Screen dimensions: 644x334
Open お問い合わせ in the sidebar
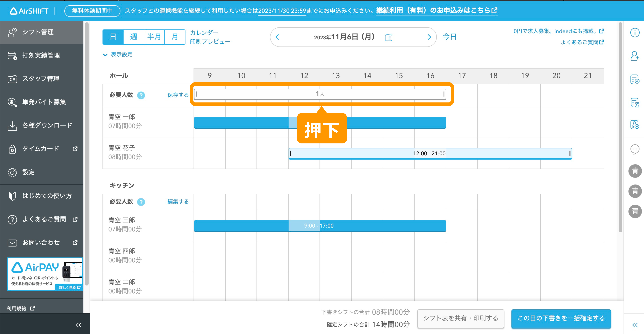coord(42,243)
